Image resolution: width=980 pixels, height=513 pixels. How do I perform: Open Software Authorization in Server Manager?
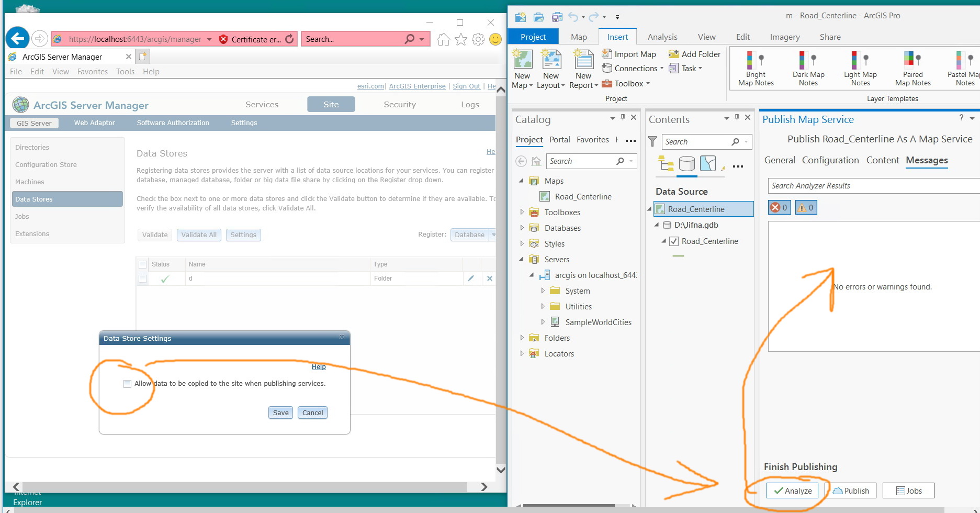173,123
